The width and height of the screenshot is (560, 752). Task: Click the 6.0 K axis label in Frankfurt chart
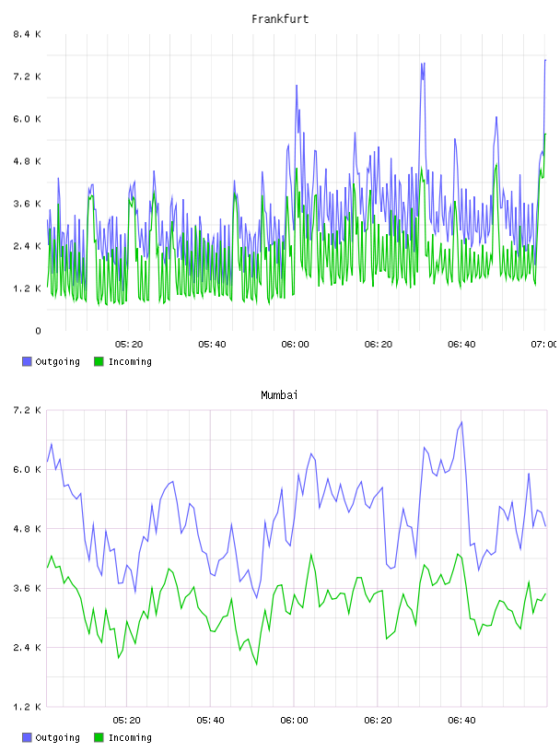(27, 119)
